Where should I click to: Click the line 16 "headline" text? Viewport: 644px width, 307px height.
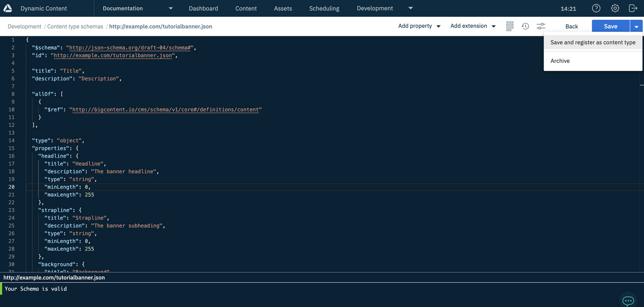53,156
